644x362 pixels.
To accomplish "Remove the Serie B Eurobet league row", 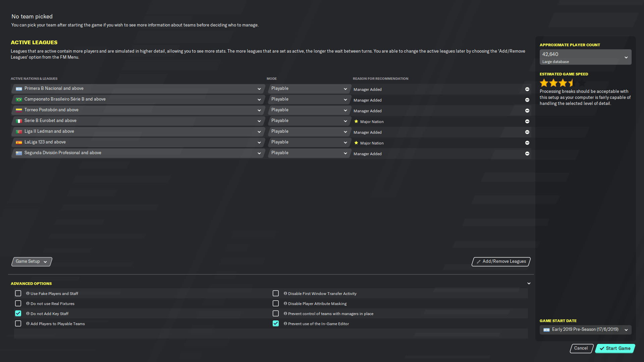I will coord(527,121).
